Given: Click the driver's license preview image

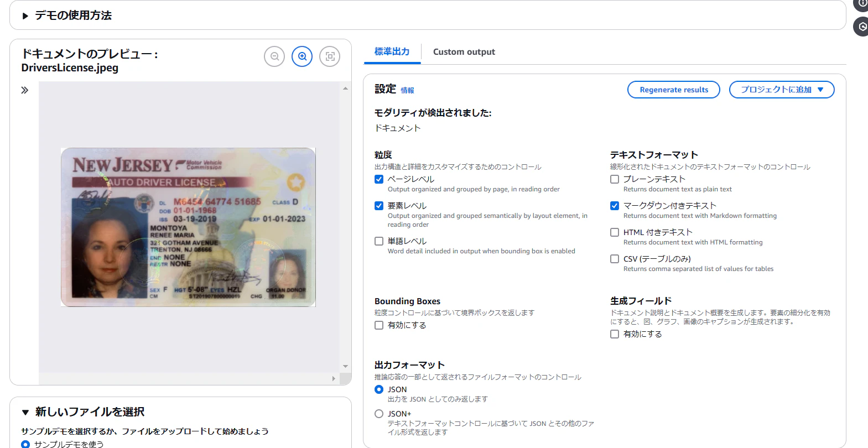Looking at the screenshot, I should 188,227.
